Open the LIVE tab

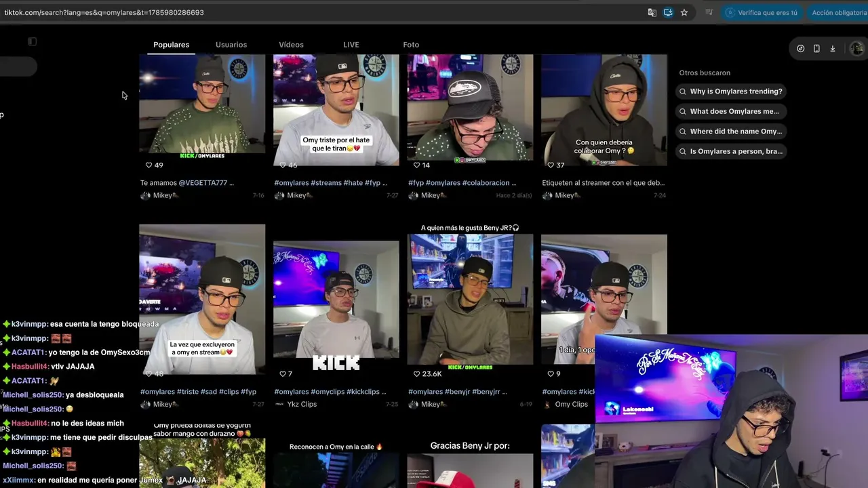coord(351,45)
